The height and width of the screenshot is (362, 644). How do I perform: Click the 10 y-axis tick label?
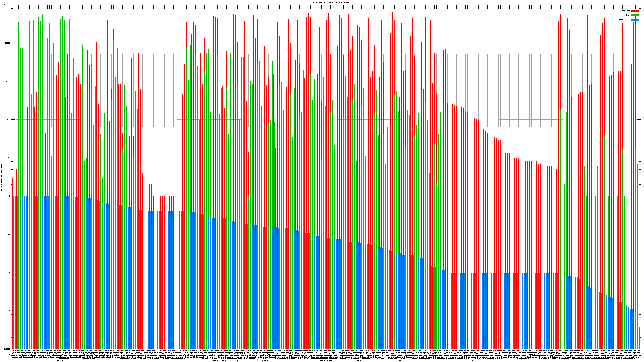[x=9, y=158]
